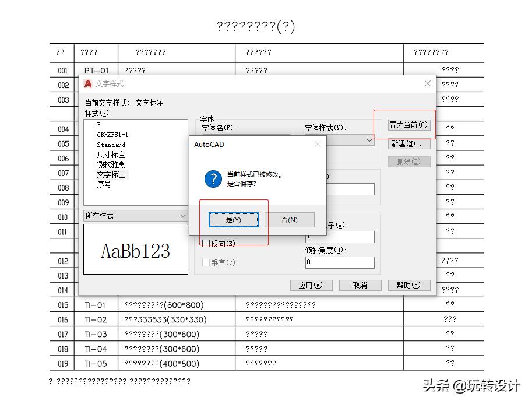The height and width of the screenshot is (404, 532).
Task: Select the 微软雅黑 style entry
Action: tap(111, 163)
